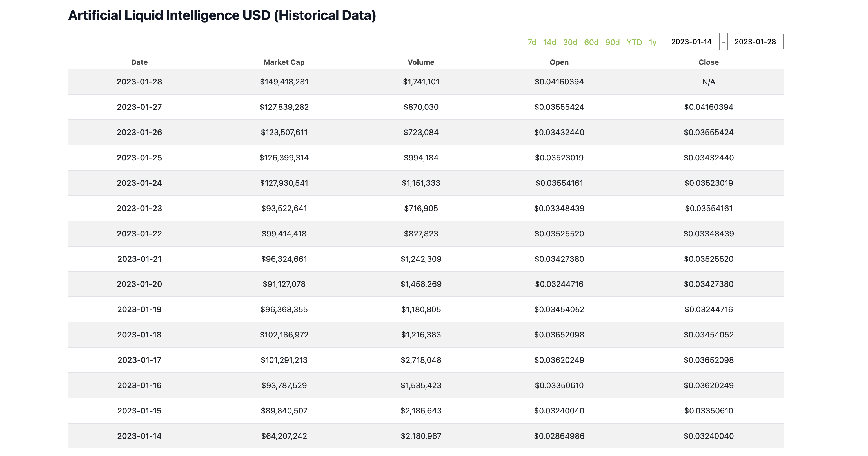Select the 2023-01-28 date cell

coord(139,82)
